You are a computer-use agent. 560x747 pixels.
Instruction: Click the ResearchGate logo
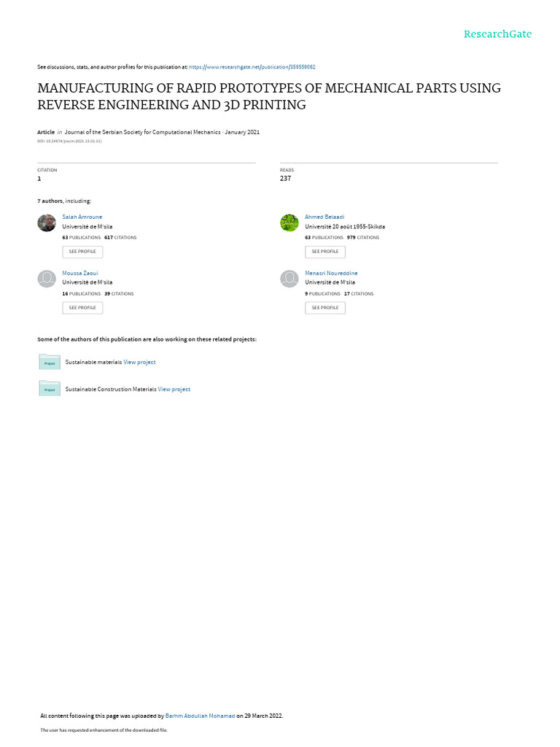point(498,34)
